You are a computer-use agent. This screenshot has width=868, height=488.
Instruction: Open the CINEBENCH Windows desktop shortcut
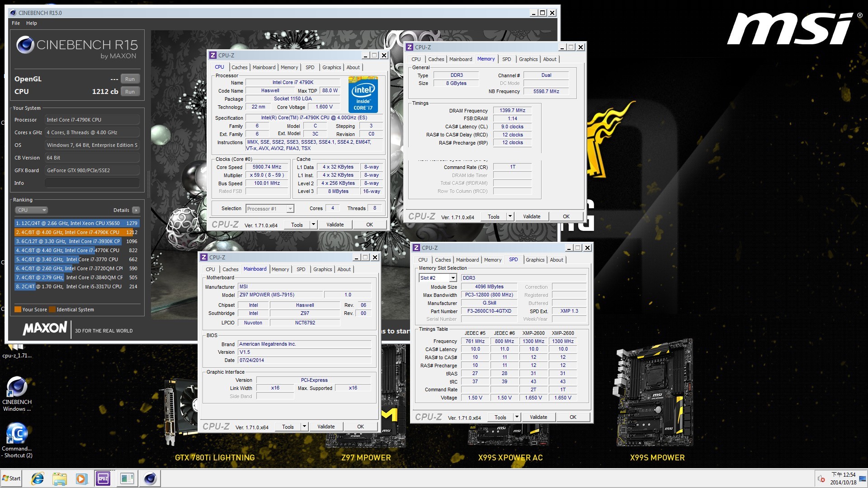click(x=17, y=394)
